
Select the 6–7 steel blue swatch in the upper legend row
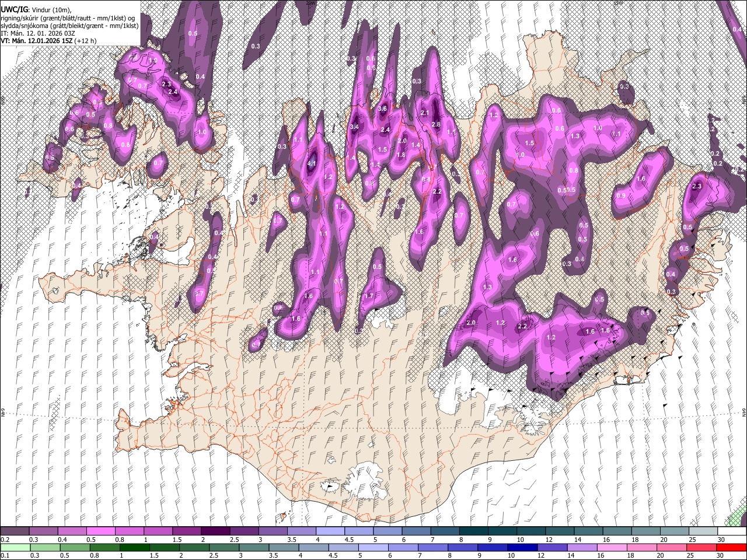coord(416,531)
